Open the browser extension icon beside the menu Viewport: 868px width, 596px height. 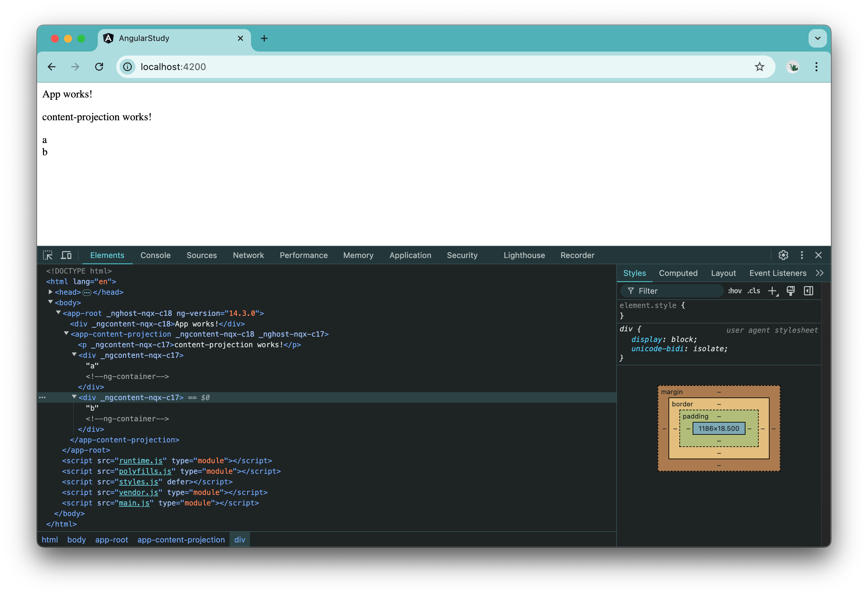point(793,67)
